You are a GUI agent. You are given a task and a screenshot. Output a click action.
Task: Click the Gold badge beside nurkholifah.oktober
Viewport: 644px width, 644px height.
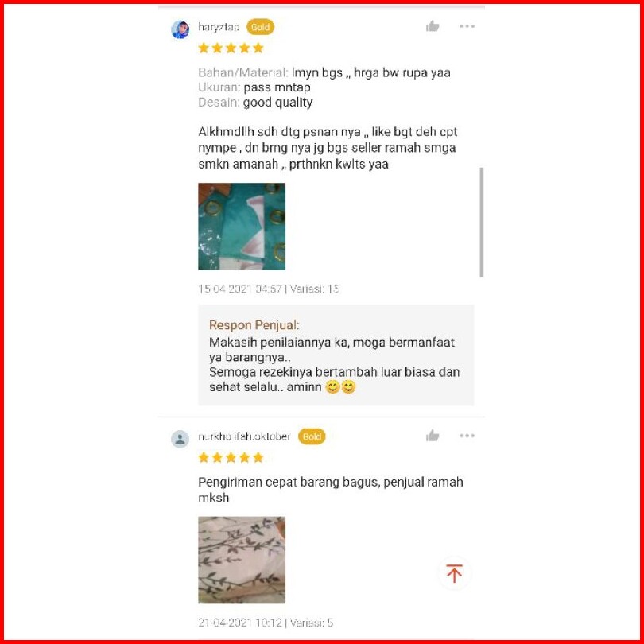click(312, 436)
